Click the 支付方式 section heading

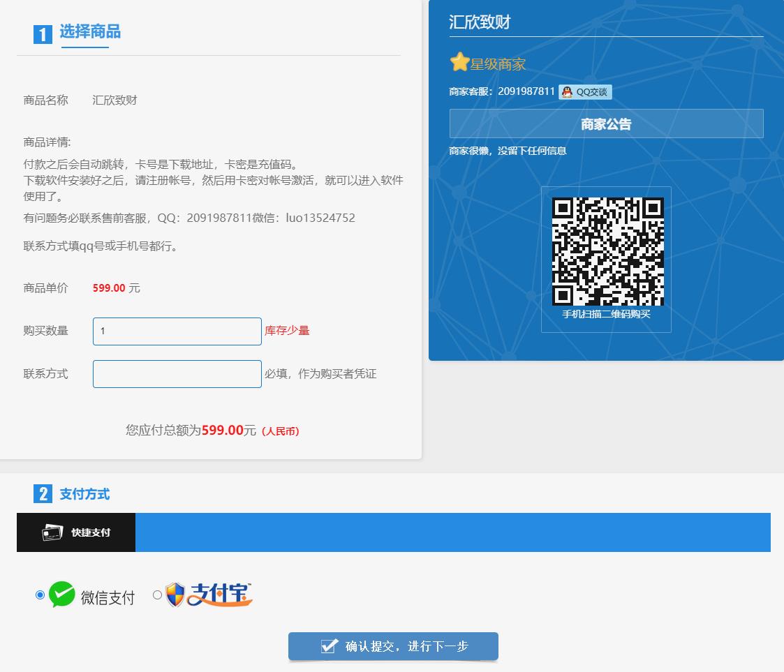point(84,494)
